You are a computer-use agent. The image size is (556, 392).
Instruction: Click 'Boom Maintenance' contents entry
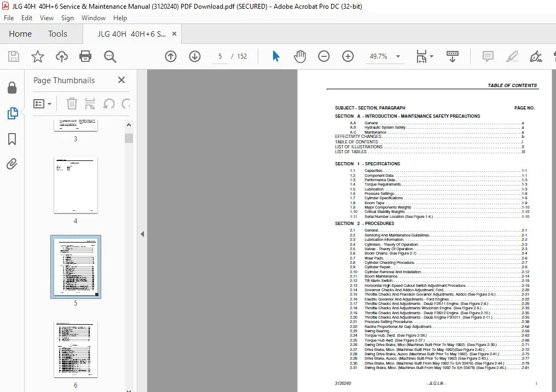click(381, 276)
